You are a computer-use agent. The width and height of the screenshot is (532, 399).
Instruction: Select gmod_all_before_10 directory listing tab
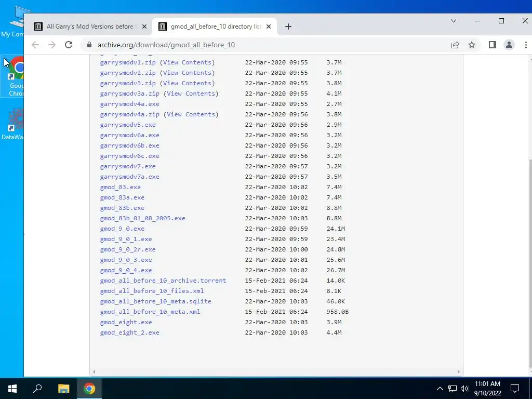pos(215,26)
